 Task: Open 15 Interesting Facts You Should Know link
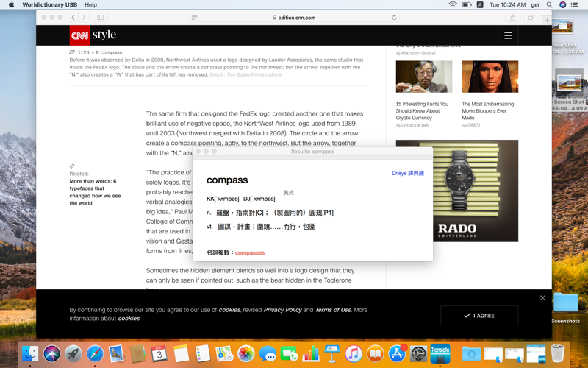click(x=422, y=111)
